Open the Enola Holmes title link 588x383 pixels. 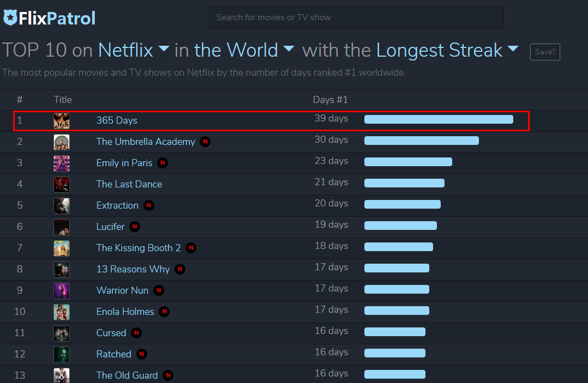125,312
